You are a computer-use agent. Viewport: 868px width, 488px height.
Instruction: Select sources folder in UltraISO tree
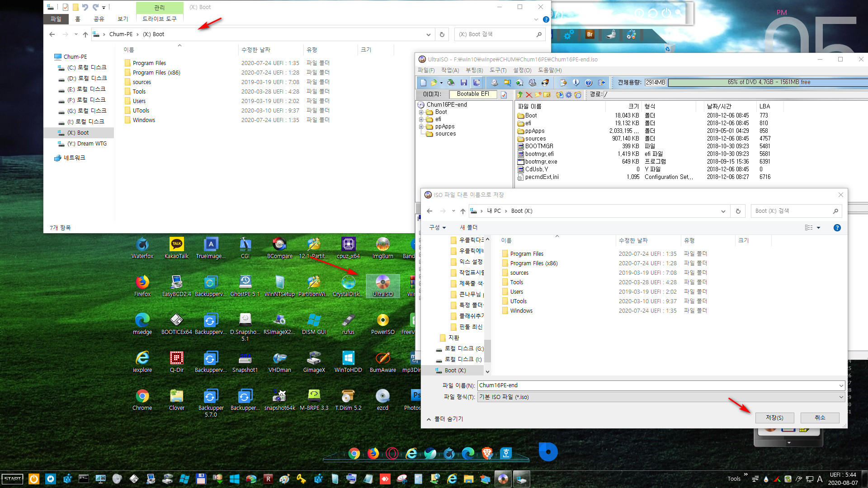pyautogui.click(x=445, y=134)
